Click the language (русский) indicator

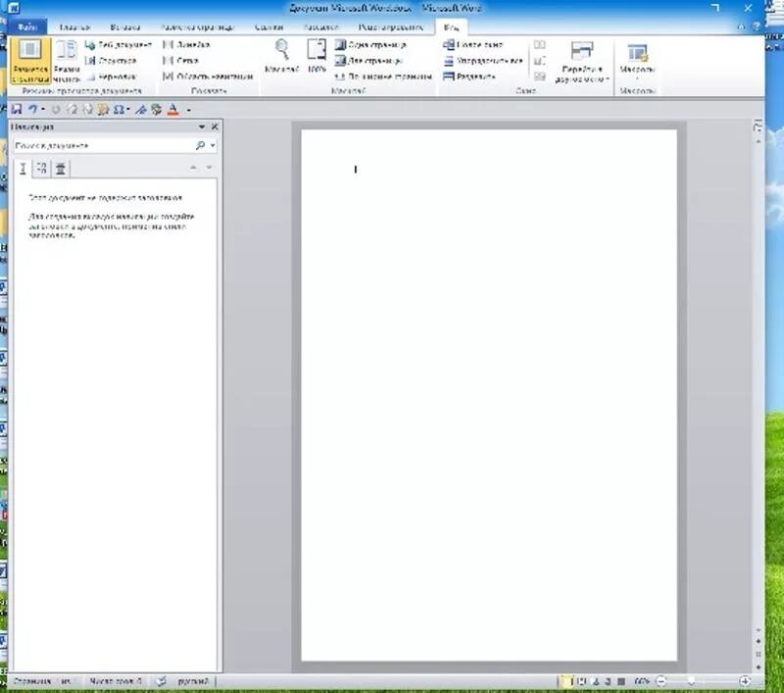192,681
